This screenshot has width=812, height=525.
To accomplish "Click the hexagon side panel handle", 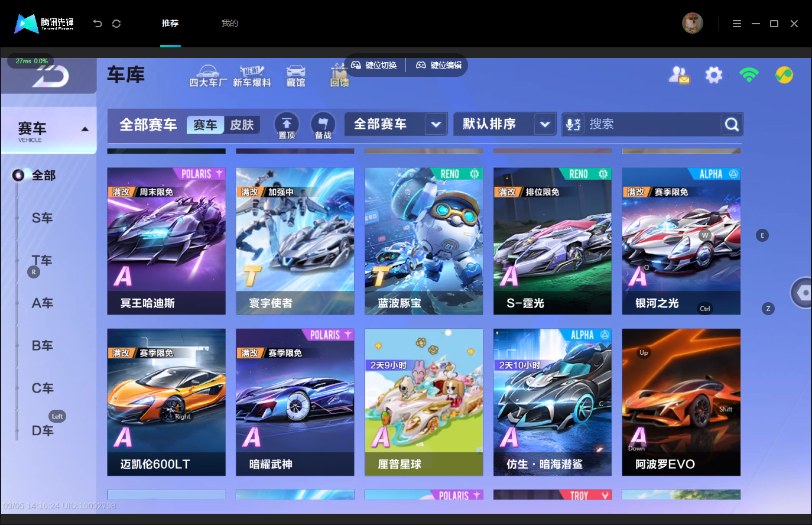I will (x=801, y=292).
